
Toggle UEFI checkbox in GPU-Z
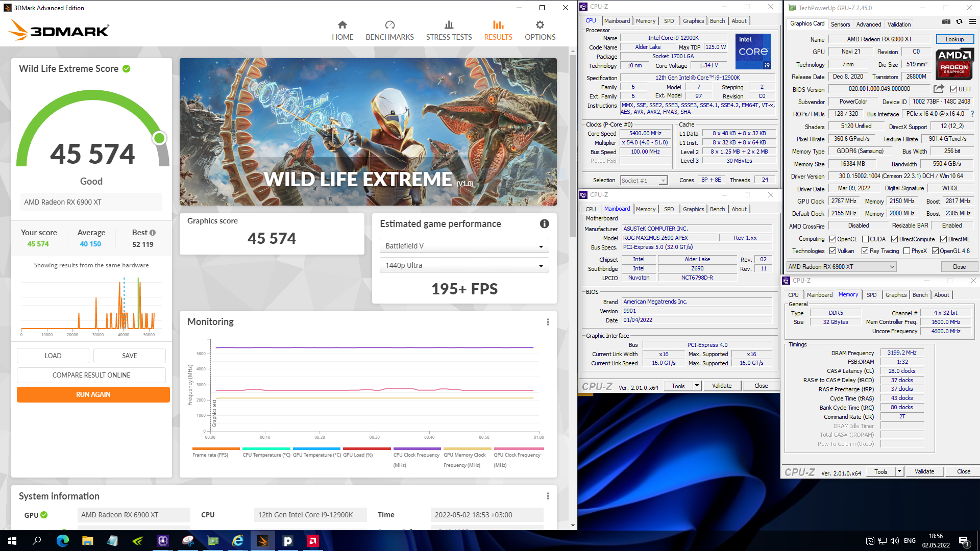click(953, 89)
